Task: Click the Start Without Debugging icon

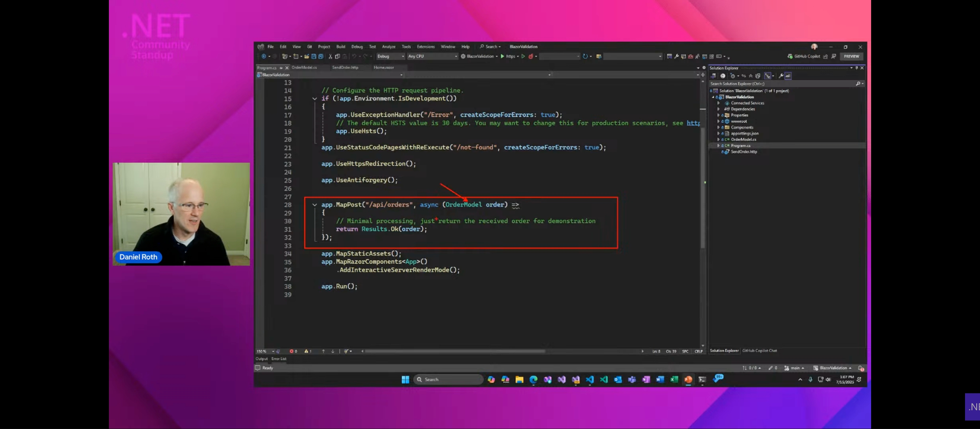Action: coord(523,56)
